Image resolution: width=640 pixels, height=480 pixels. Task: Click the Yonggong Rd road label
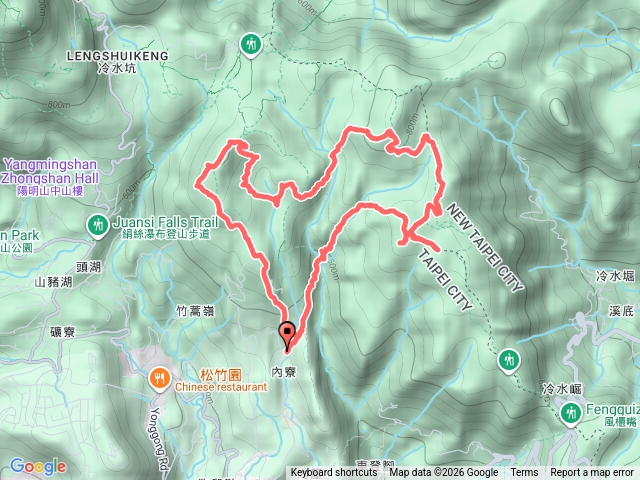[x=160, y=438]
